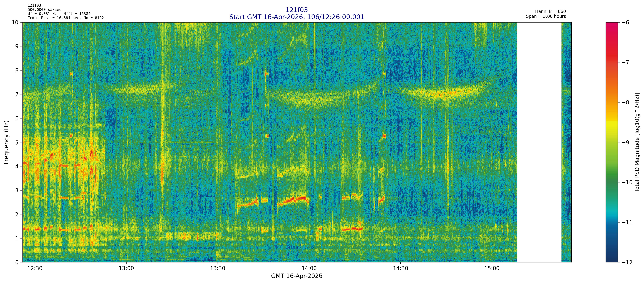The image size is (644, 283).
Task: Click the 15:00 time axis tick label
Action: [x=492, y=269]
